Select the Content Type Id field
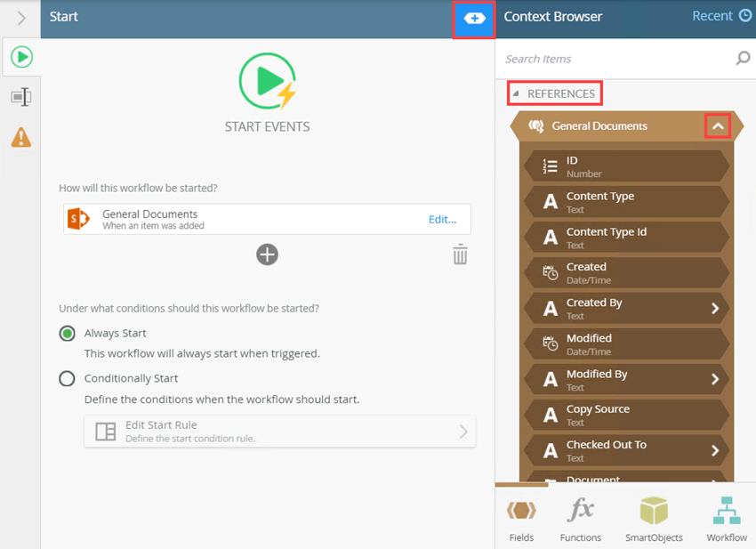Screen dimensions: 756x549 627,238
